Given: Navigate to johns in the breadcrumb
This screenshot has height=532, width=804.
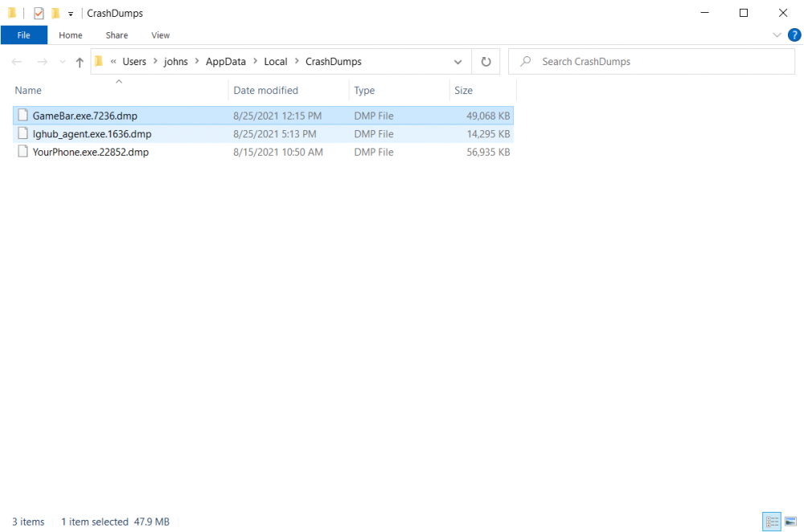Looking at the screenshot, I should (x=176, y=62).
